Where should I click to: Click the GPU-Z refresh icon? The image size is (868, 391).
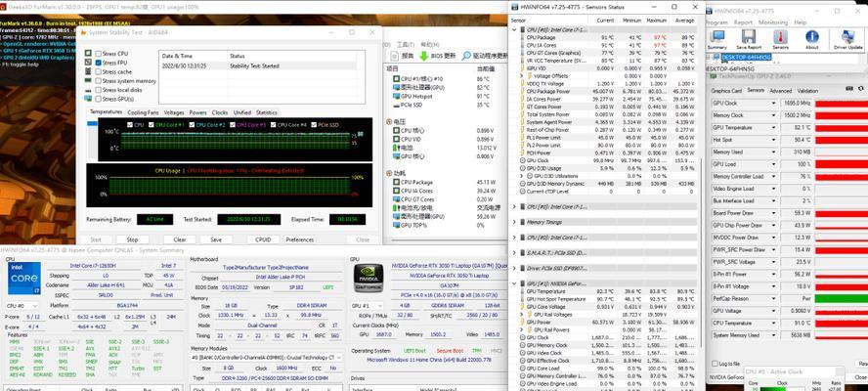point(861,89)
